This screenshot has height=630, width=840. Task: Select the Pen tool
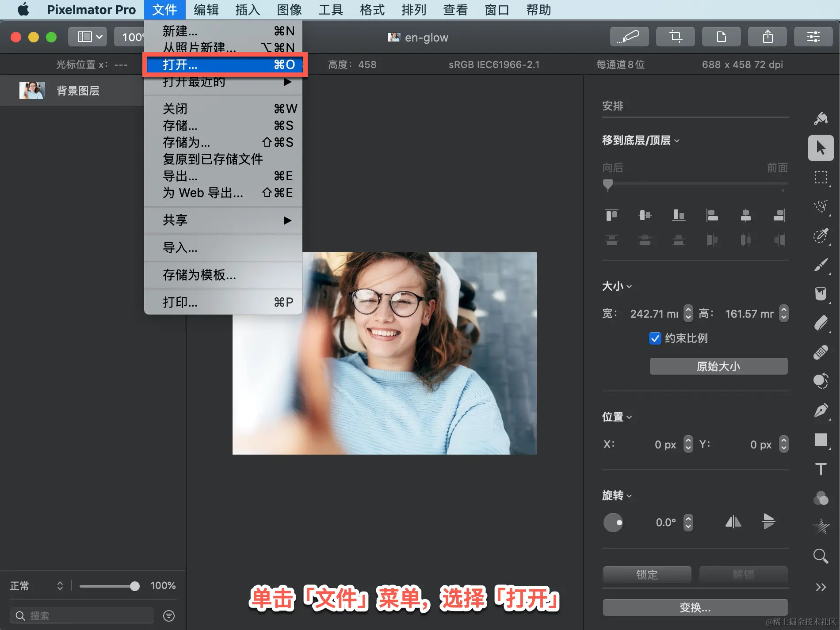[x=821, y=410]
